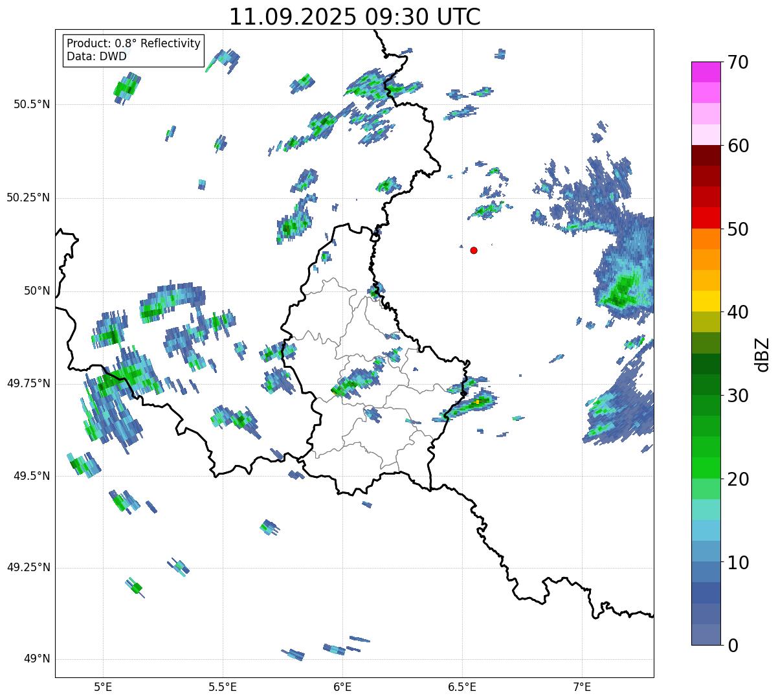The height and width of the screenshot is (700, 778).
Task: Click the latitude label 50.5°N
Action: pyautogui.click(x=32, y=104)
